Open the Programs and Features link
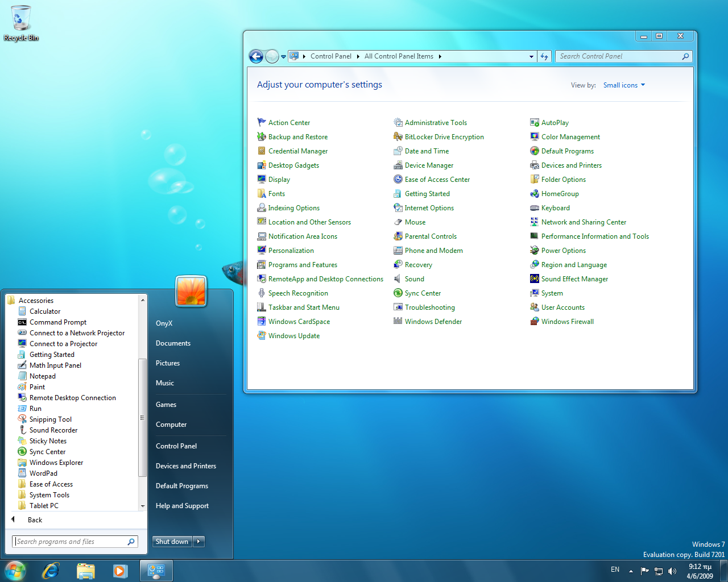 [303, 264]
